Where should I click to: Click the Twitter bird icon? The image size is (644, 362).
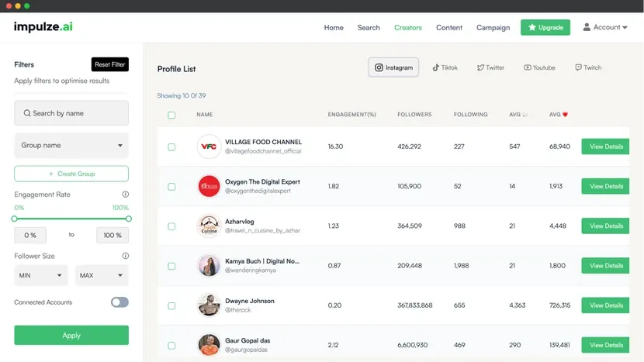[x=480, y=67]
